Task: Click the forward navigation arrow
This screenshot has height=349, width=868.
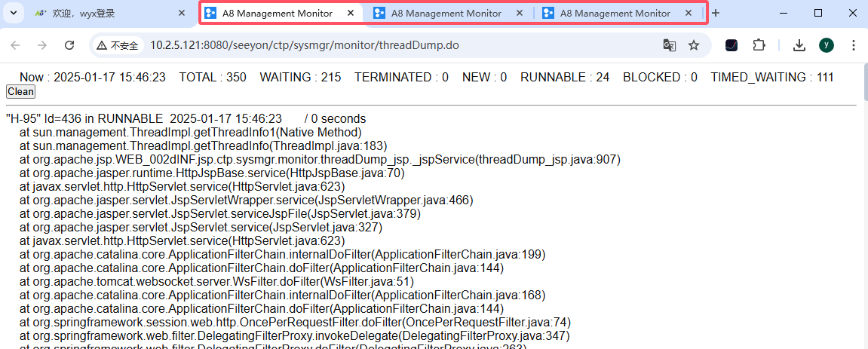Action: [42, 45]
